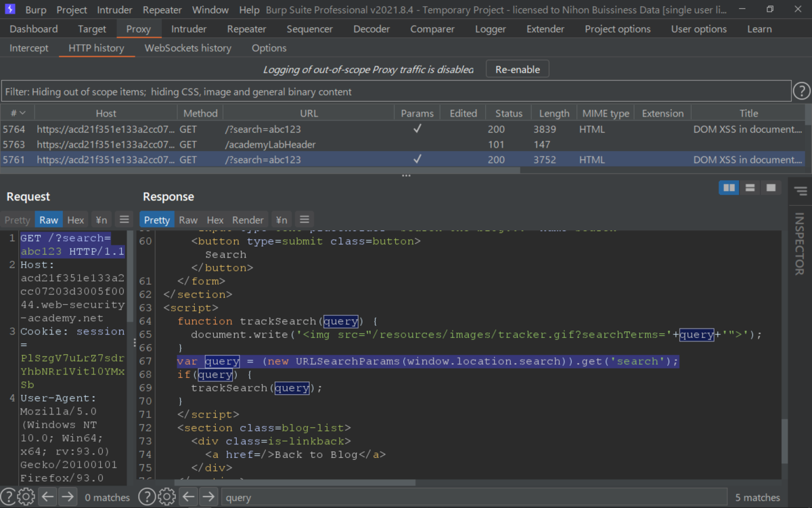Sort by the Host column header
The height and width of the screenshot is (508, 812).
click(x=106, y=113)
